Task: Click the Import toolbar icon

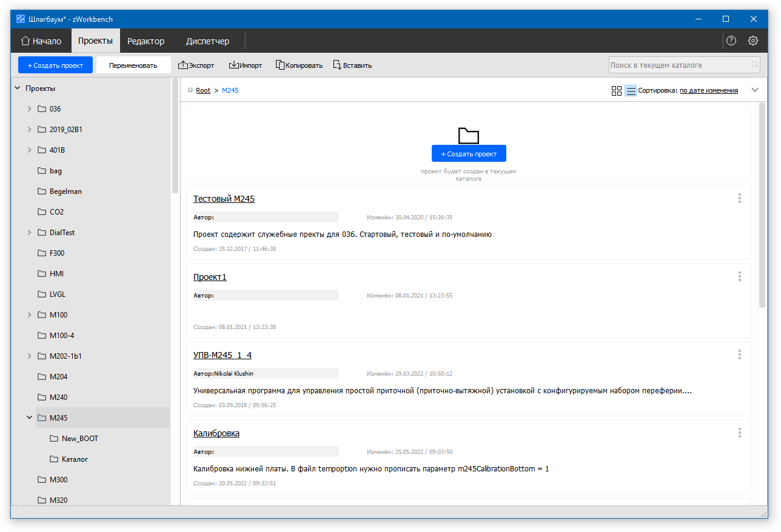Action: 234,65
